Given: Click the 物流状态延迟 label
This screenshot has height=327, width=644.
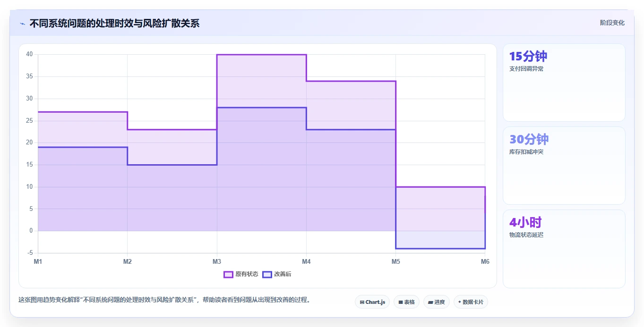Looking at the screenshot, I should point(526,235).
